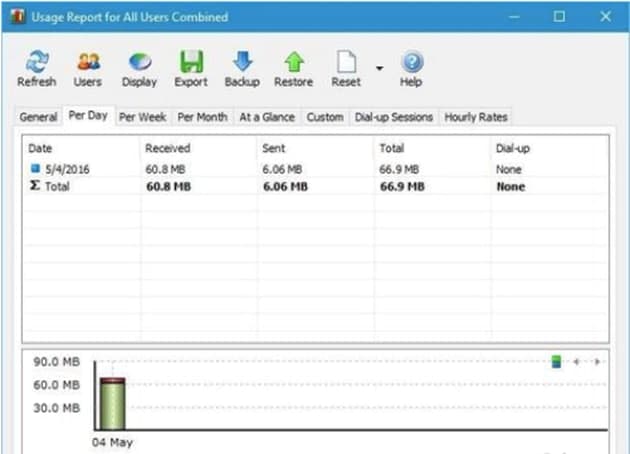Open the Help question mark icon
630x454 pixels.
[x=412, y=61]
